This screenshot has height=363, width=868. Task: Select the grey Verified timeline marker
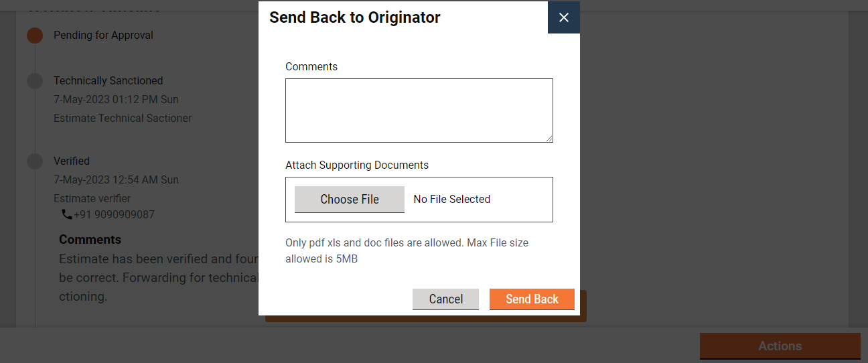(x=35, y=161)
